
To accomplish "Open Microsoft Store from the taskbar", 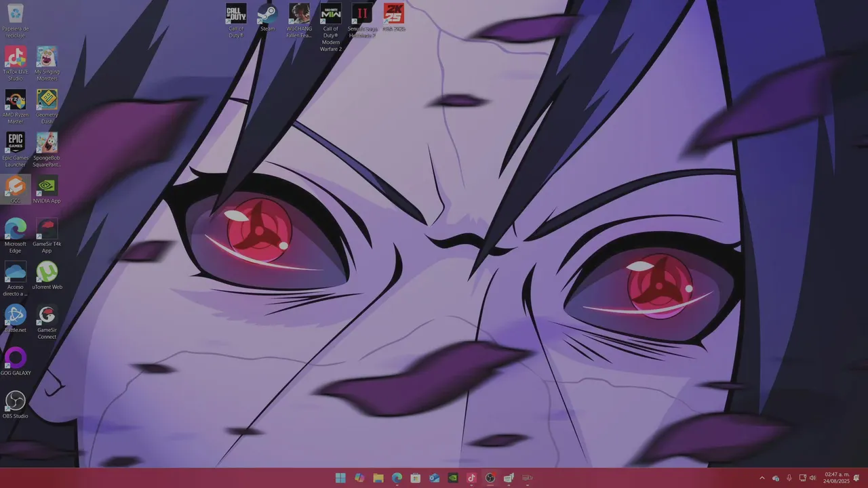I will (x=415, y=478).
